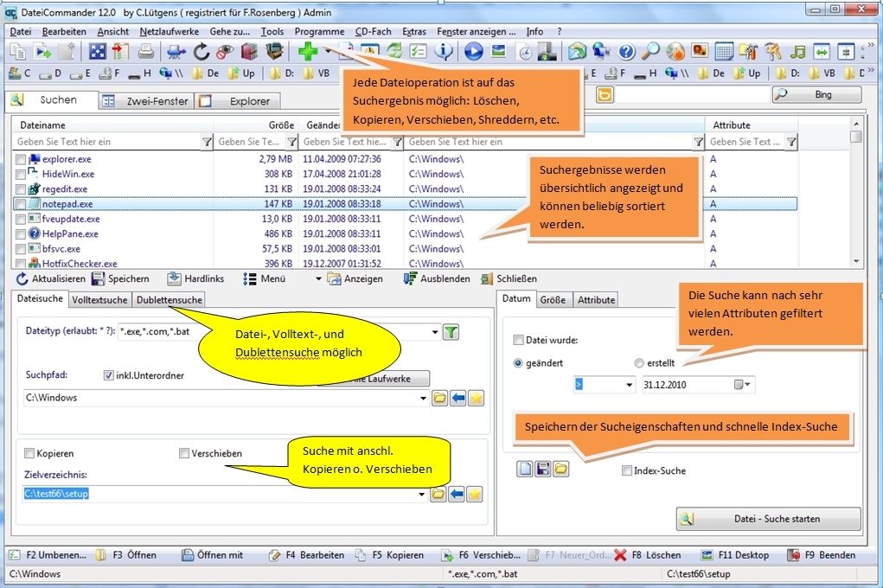The height and width of the screenshot is (588, 883).
Task: Open the Suchpfad C:\Windows dropdown
Action: pyautogui.click(x=423, y=398)
